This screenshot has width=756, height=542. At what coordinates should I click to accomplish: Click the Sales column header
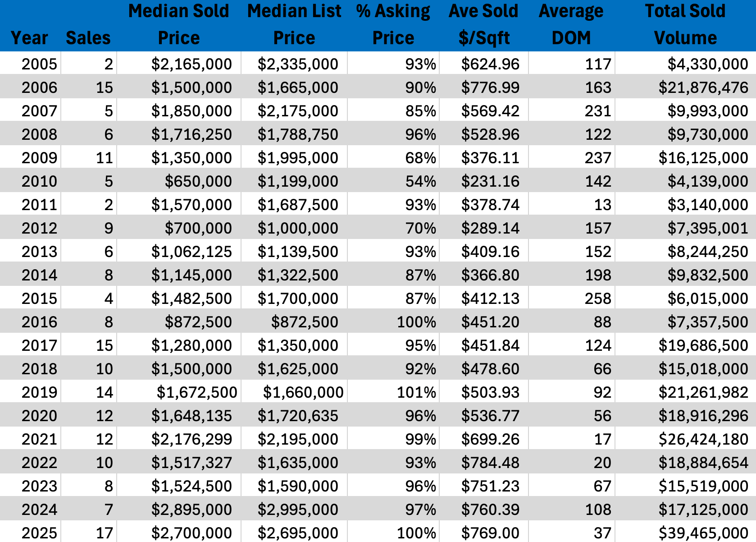click(88, 38)
